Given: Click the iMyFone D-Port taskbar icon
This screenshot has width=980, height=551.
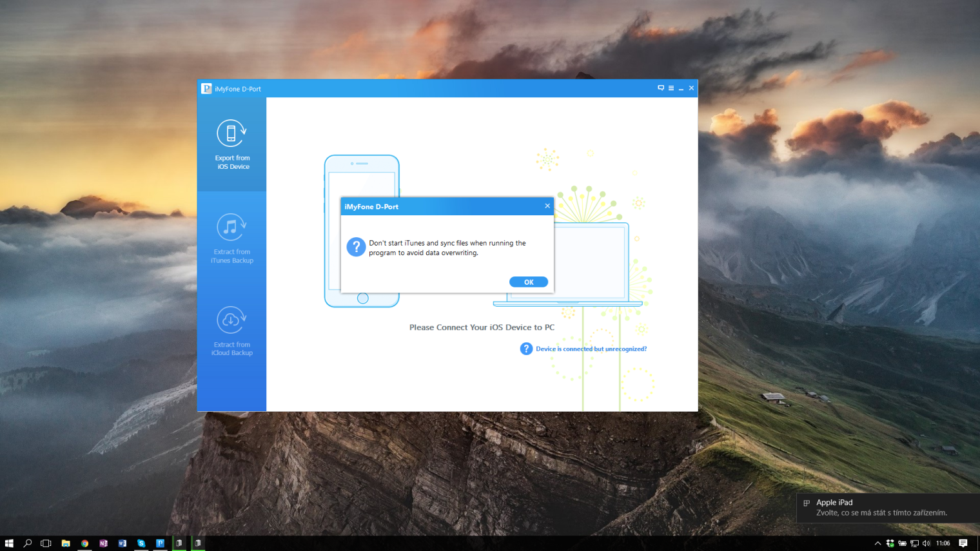Looking at the screenshot, I should click(160, 543).
